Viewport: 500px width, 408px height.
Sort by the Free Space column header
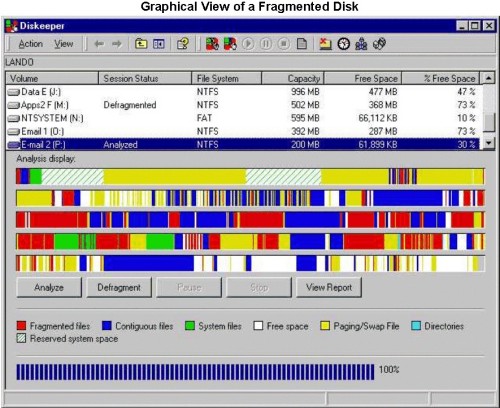pos(363,78)
